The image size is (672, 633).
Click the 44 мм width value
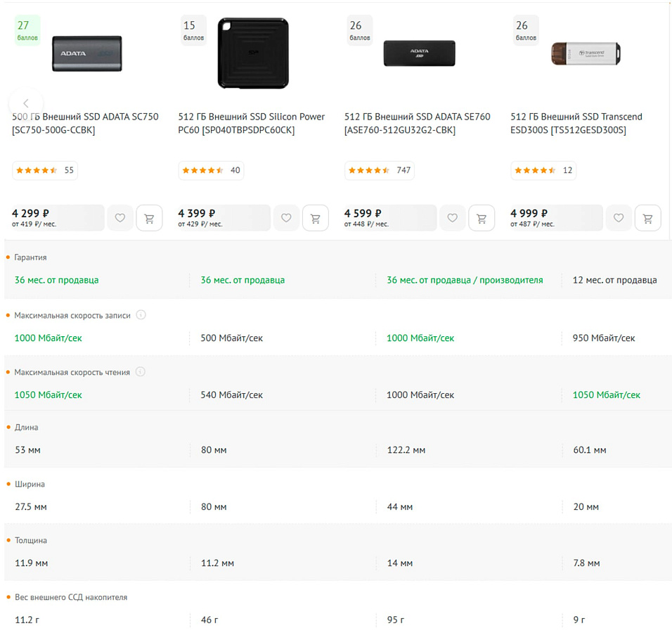pos(399,506)
